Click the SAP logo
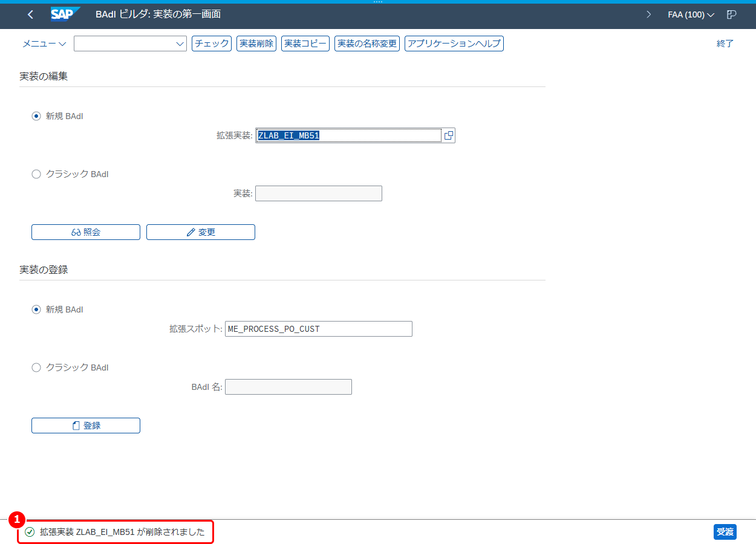 coord(65,14)
